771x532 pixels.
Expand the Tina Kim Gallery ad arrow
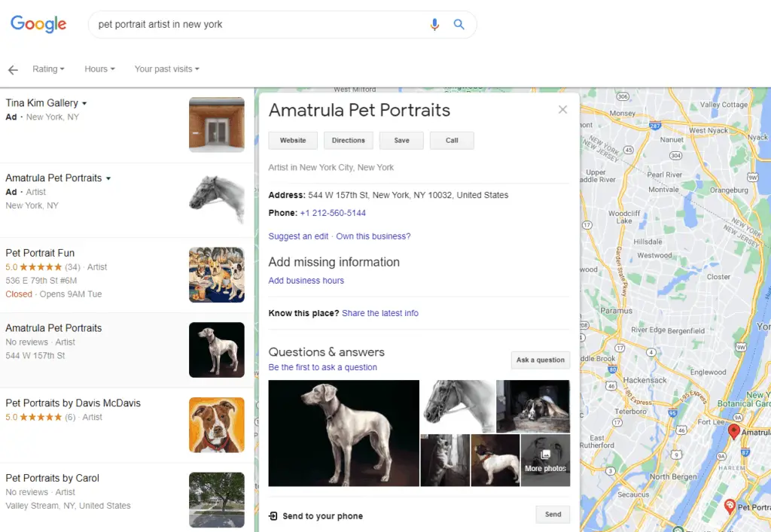tap(84, 104)
